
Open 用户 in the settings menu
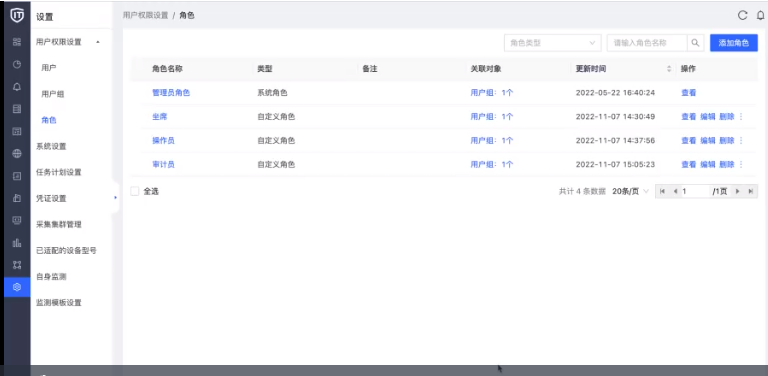(48, 68)
